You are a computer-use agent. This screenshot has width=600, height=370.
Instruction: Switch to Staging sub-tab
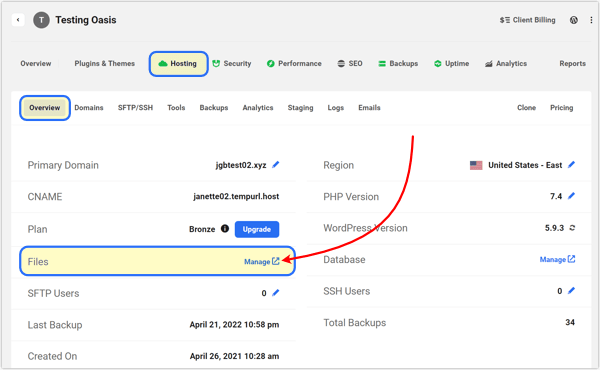(x=300, y=108)
